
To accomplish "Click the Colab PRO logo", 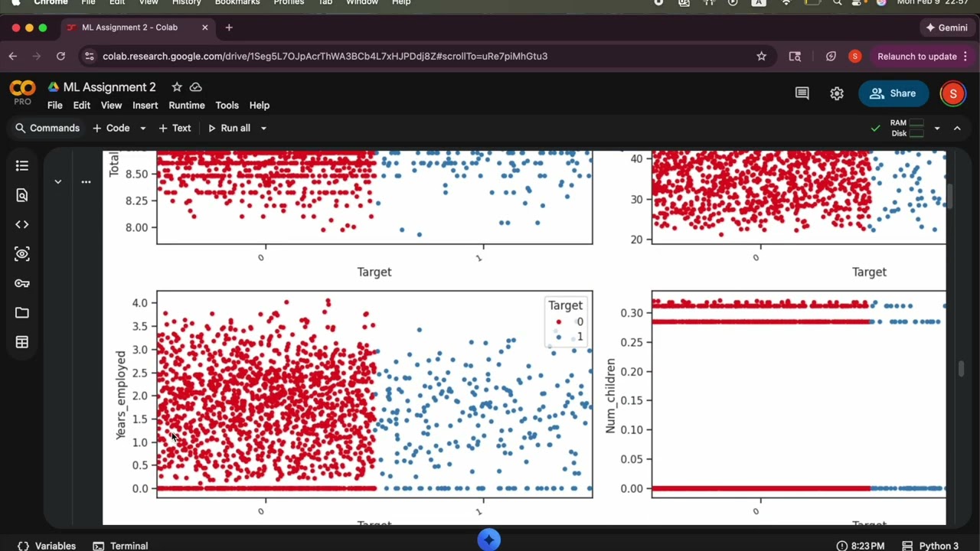I will [x=22, y=93].
